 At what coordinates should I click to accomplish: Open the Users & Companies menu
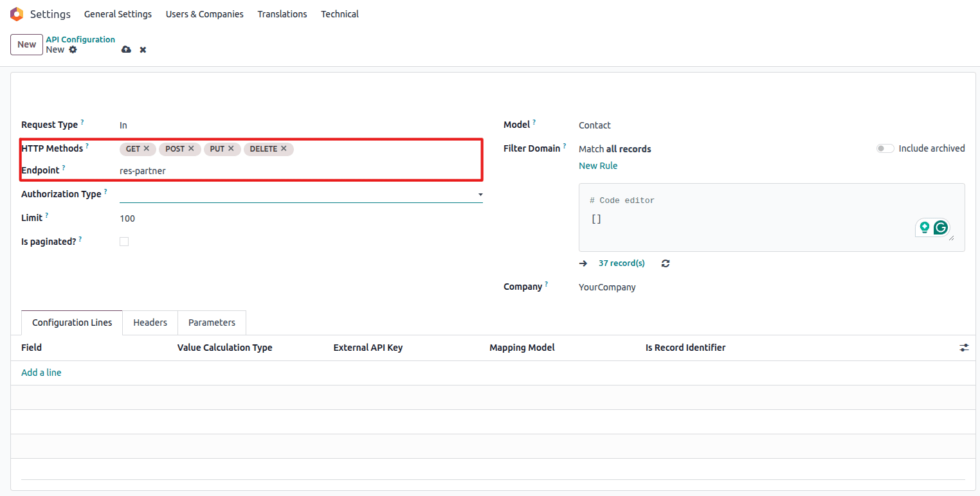coord(204,14)
